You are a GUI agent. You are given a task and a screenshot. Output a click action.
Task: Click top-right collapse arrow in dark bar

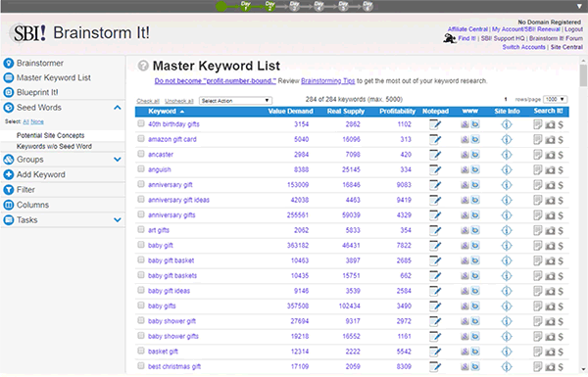(x=579, y=7)
